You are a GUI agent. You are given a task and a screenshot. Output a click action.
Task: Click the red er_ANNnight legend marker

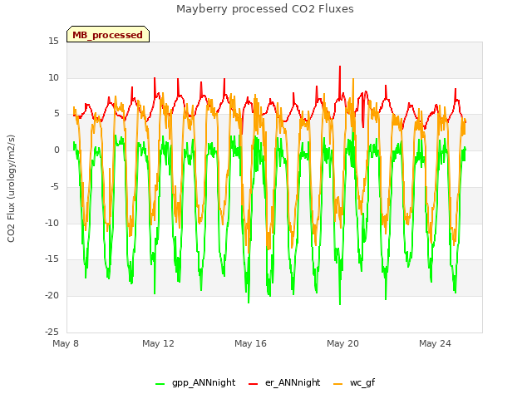(x=253, y=384)
